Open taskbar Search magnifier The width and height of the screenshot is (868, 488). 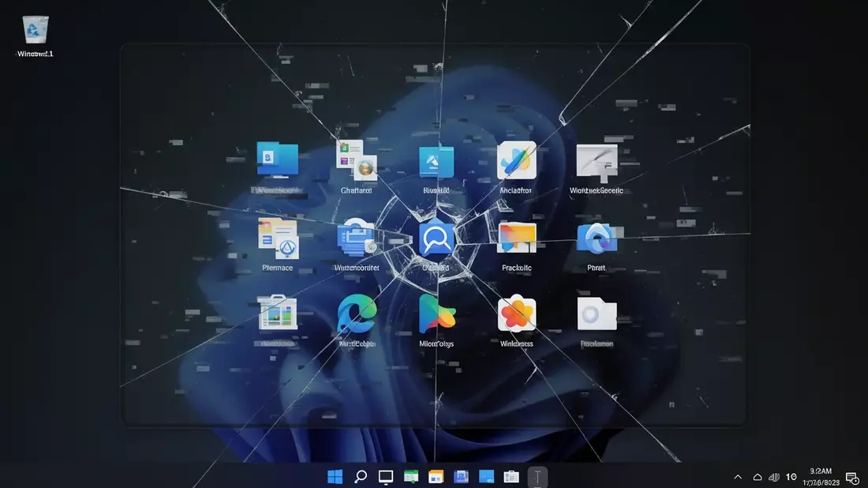pos(361,476)
